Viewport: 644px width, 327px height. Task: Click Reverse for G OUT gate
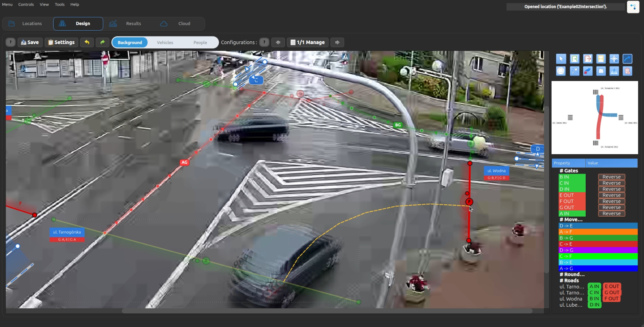(611, 207)
